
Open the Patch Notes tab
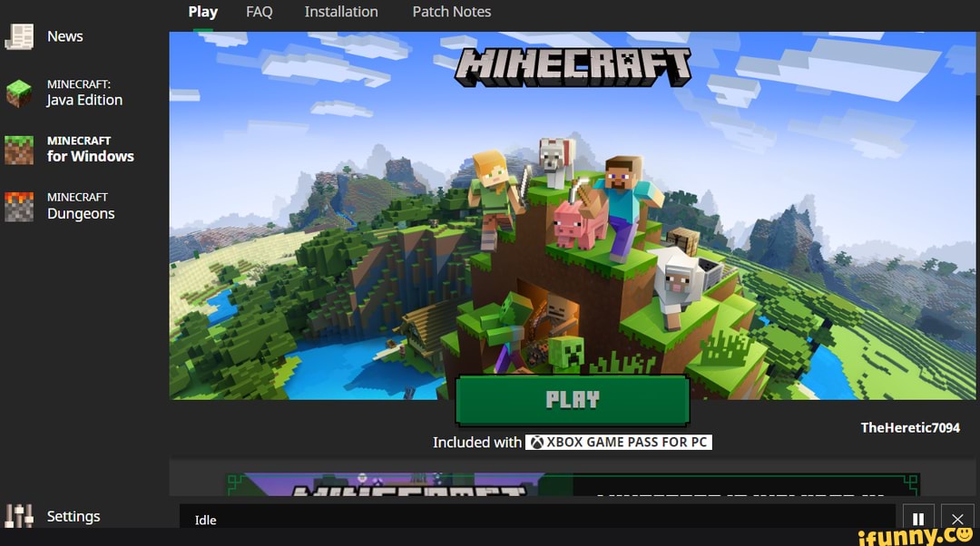coord(451,11)
